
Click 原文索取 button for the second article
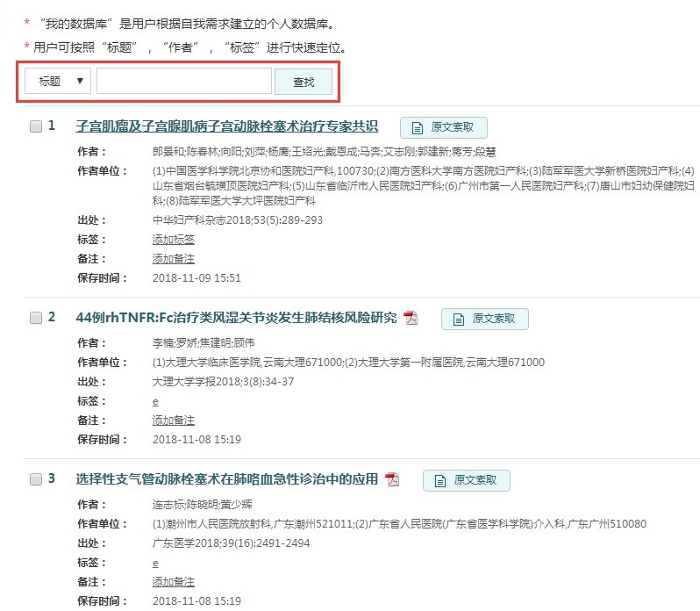pos(485,319)
